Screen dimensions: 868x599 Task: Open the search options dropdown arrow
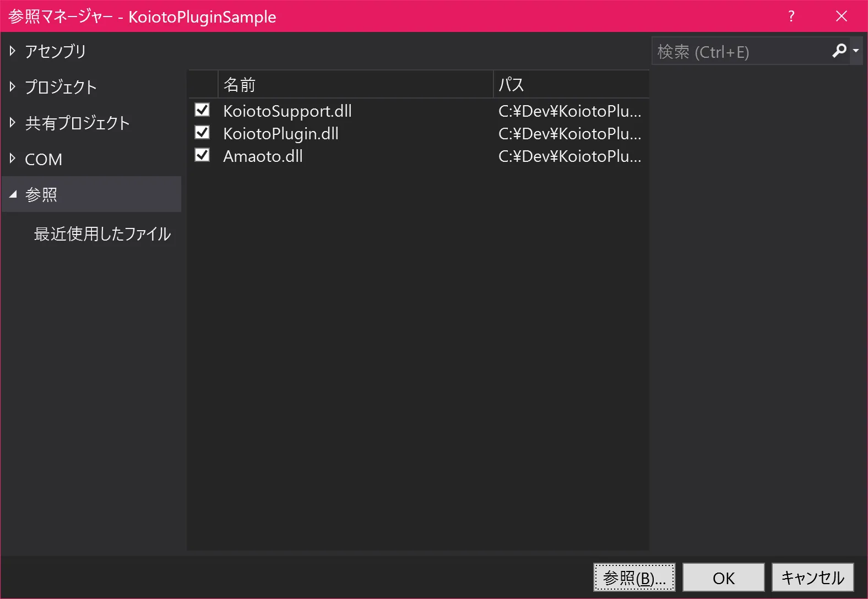[856, 51]
